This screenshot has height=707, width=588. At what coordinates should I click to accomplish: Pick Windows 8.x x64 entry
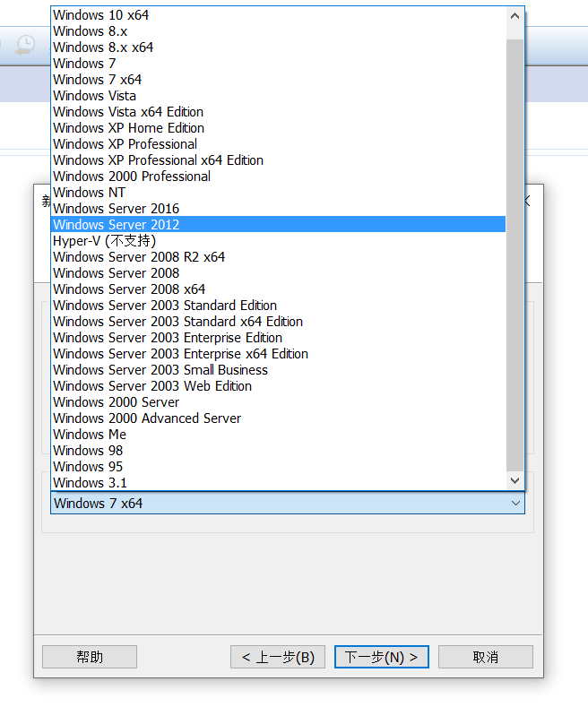(x=278, y=47)
